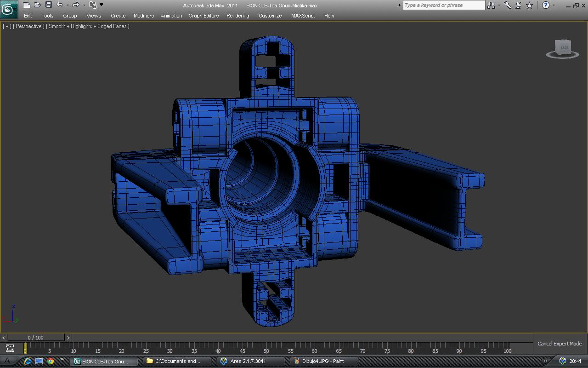The height and width of the screenshot is (368, 588).
Task: Expand the redo history dropdown arrow
Action: [84, 5]
